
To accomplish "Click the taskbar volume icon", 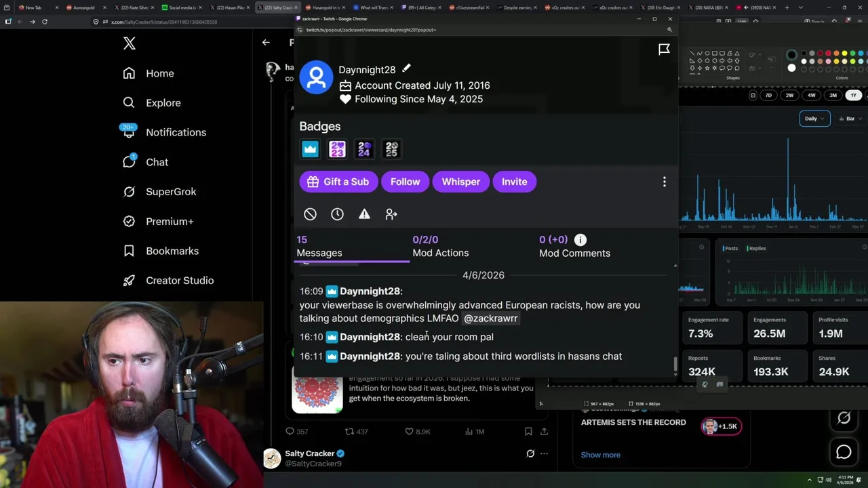I will coord(827,480).
